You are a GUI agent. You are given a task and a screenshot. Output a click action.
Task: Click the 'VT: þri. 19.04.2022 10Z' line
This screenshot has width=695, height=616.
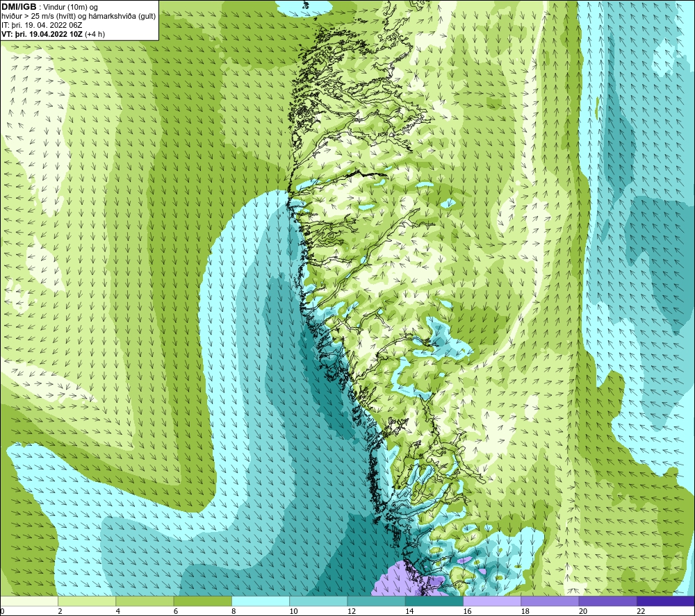click(42, 34)
